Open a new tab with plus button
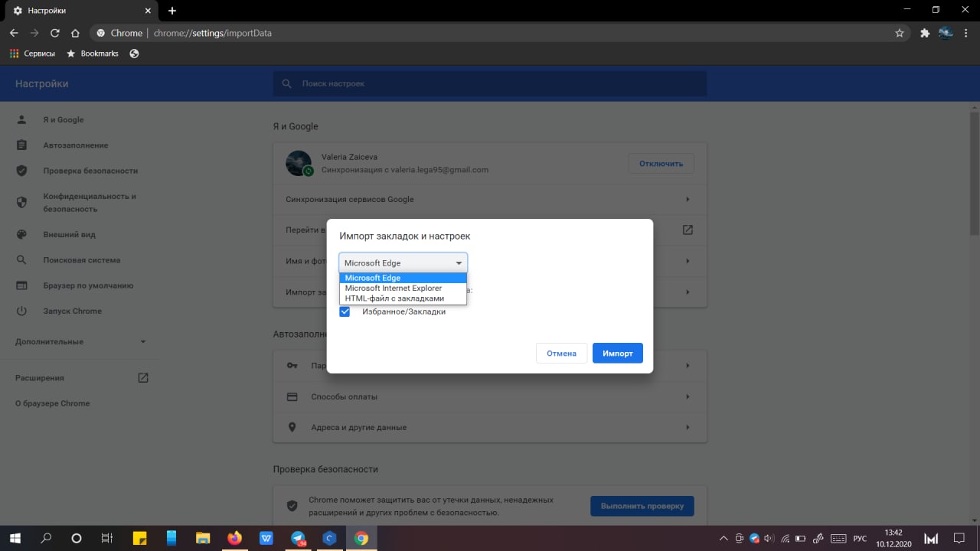980x551 pixels. (172, 11)
